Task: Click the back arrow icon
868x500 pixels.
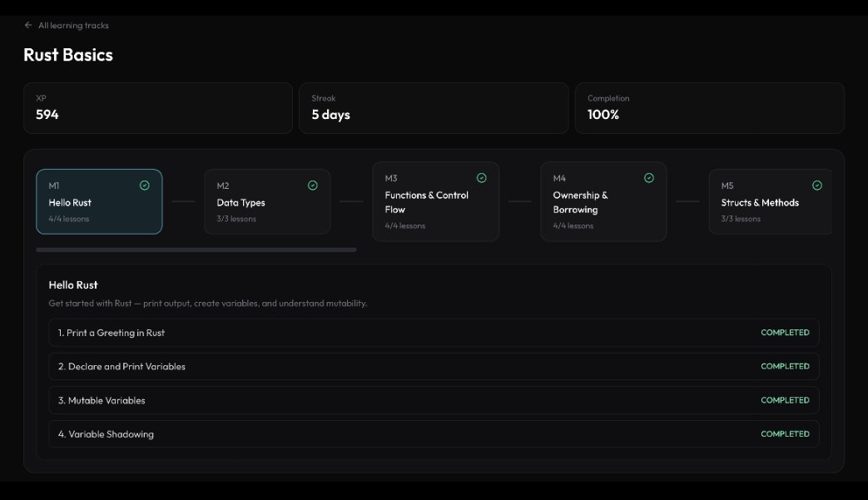Action: point(28,25)
